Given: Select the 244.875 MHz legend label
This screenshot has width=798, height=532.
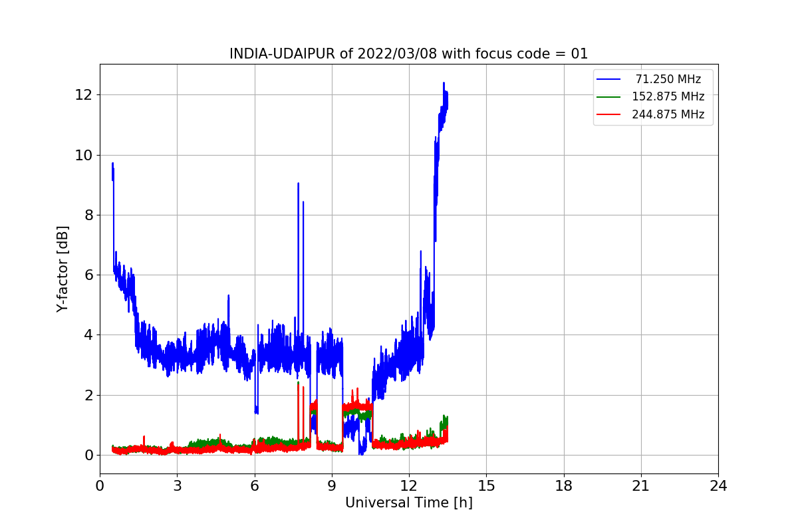Looking at the screenshot, I should [668, 114].
